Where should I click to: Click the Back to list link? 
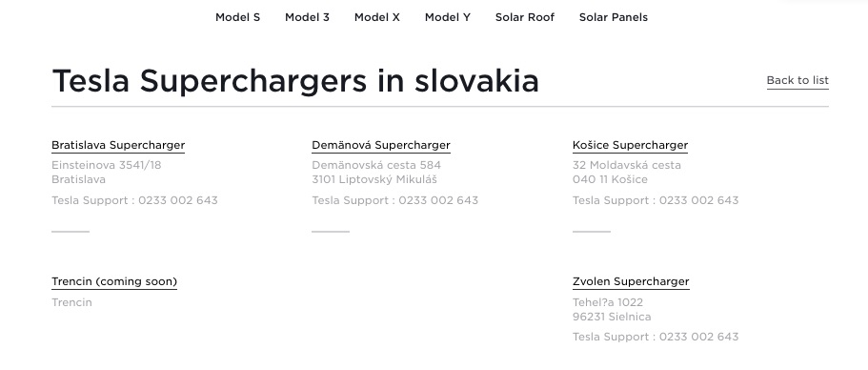tap(797, 80)
